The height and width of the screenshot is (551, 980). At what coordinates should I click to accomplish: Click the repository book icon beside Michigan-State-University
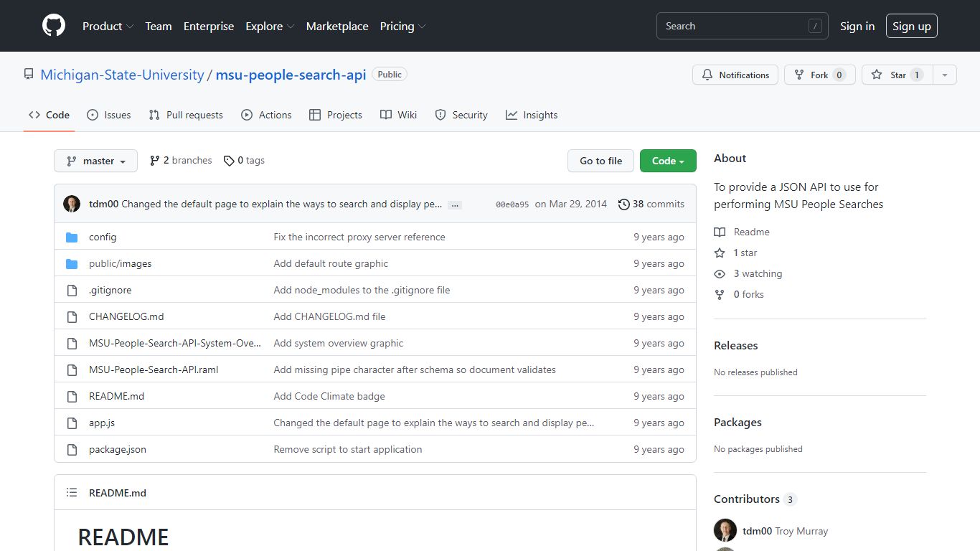pos(29,75)
